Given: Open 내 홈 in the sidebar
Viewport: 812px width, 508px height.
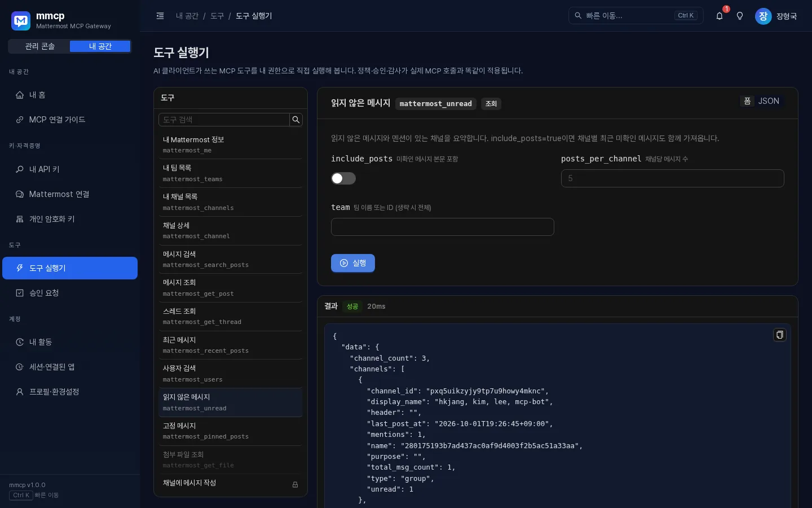Looking at the screenshot, I should click(70, 95).
